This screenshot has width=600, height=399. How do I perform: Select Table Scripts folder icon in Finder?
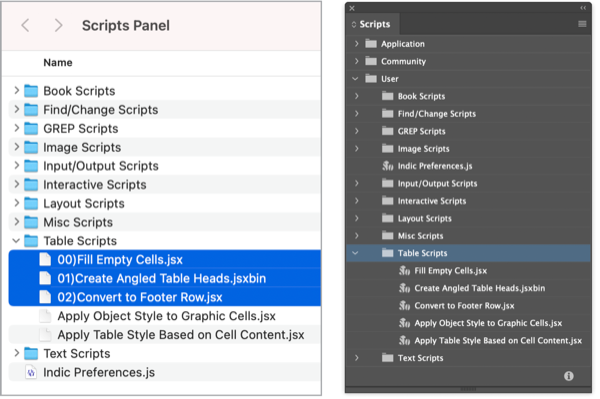click(31, 241)
